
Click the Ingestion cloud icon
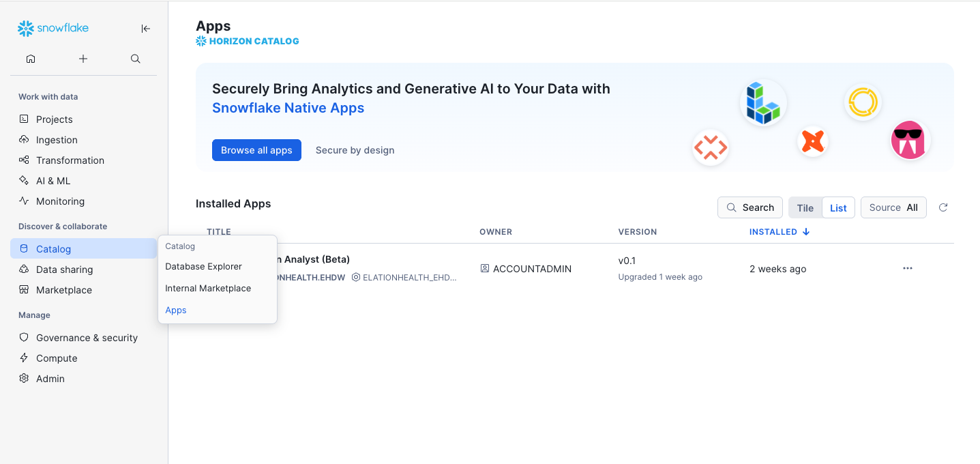[24, 139]
